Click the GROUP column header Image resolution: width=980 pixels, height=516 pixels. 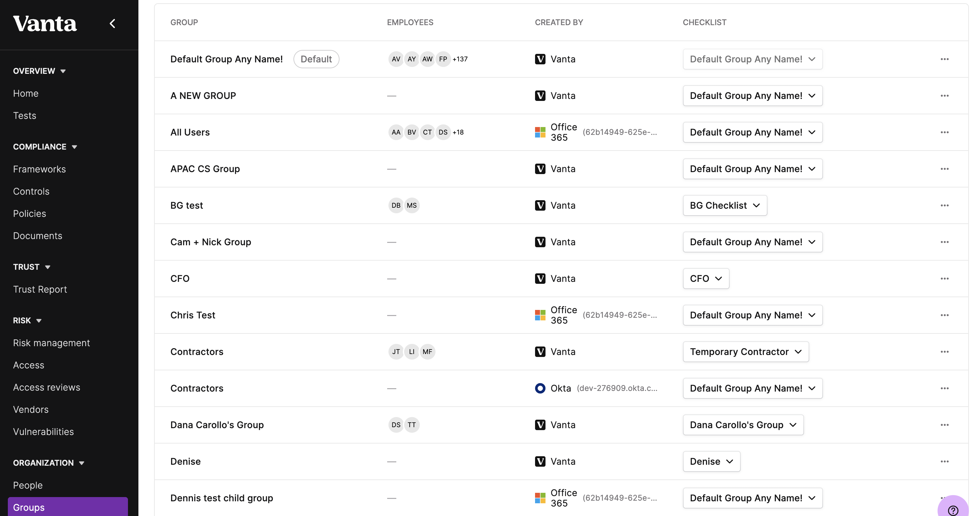pyautogui.click(x=184, y=23)
